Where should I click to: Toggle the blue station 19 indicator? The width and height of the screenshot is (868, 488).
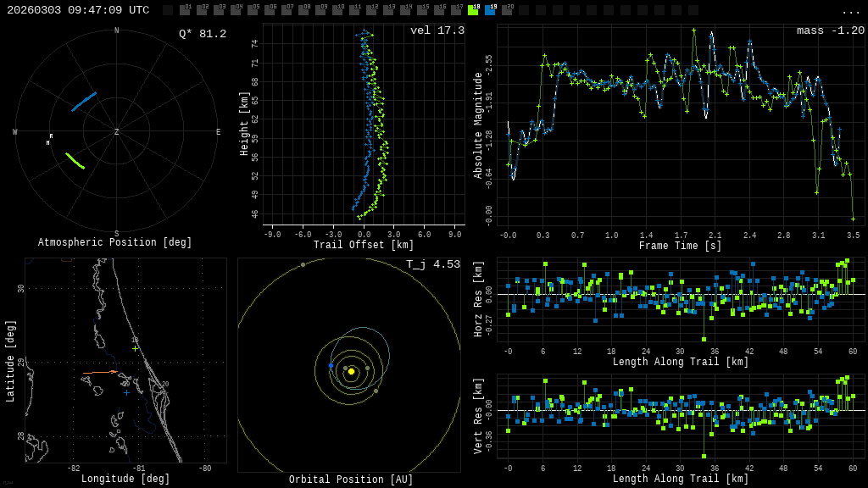point(490,10)
